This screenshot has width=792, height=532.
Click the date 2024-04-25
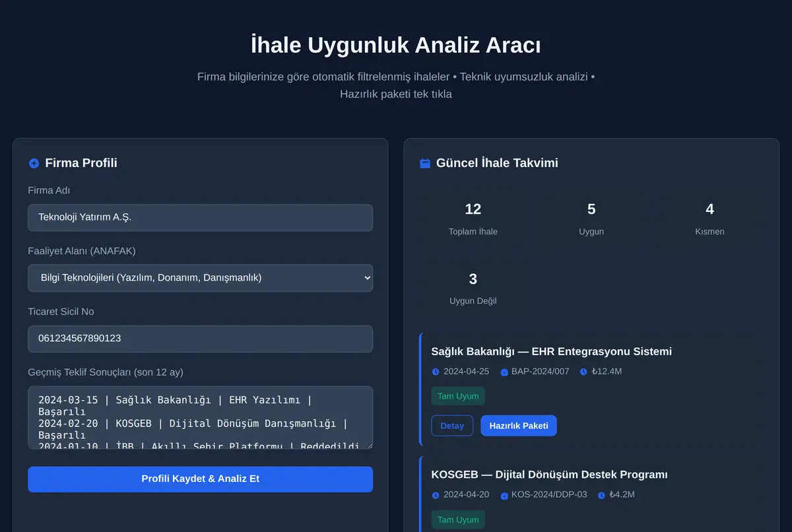466,372
